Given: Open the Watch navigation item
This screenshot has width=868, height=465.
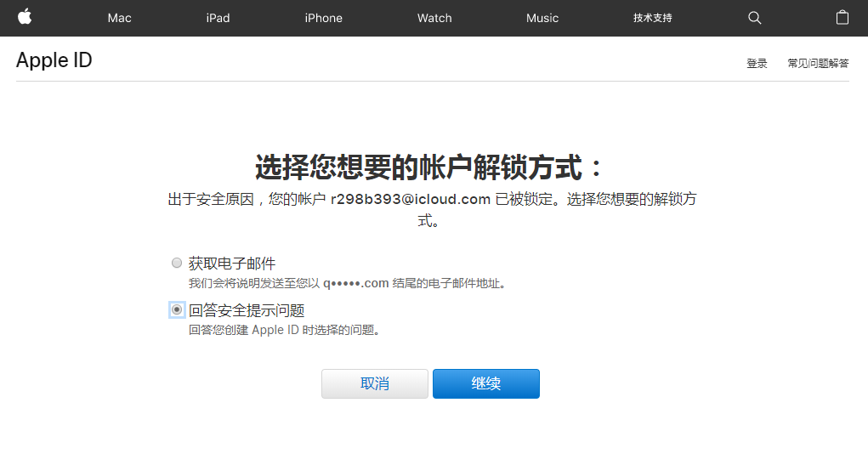Looking at the screenshot, I should coord(434,18).
